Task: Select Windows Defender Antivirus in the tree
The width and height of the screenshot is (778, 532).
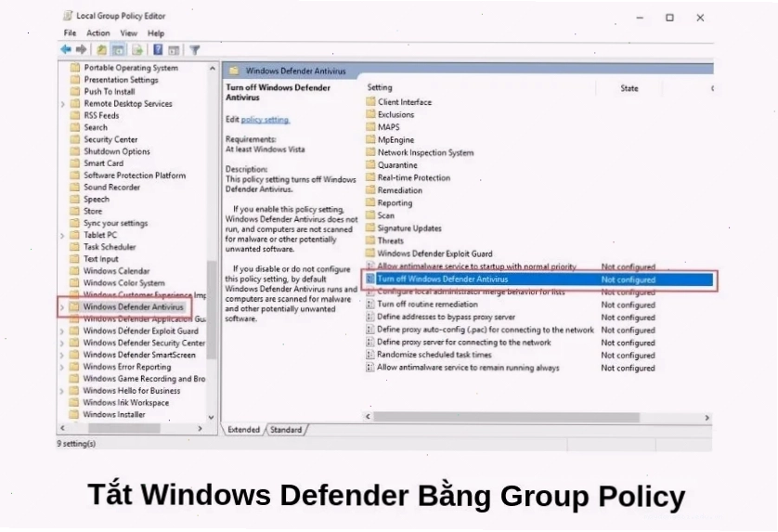Action: click(x=133, y=307)
